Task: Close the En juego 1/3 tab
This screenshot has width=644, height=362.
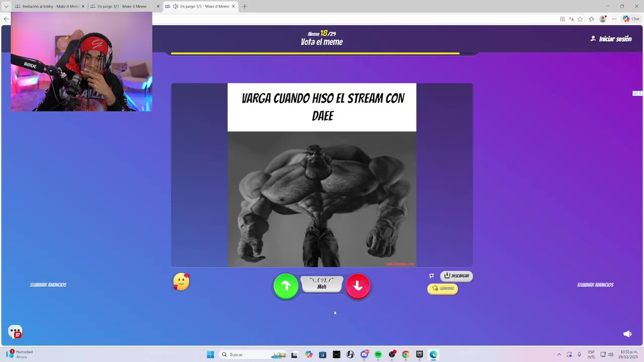Action: 233,7
